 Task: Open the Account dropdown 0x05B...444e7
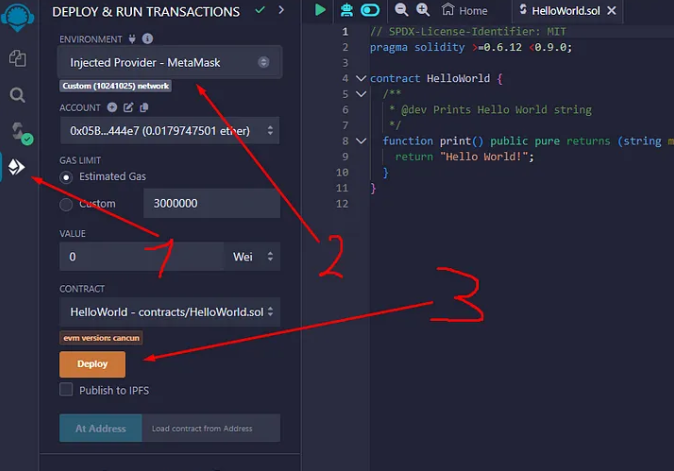pos(169,130)
